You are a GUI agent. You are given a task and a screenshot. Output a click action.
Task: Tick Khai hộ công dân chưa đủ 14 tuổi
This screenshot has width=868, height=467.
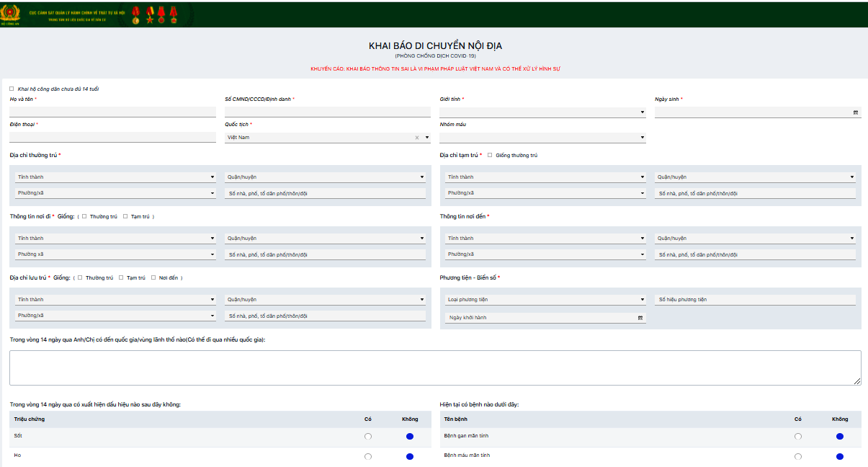coord(12,89)
